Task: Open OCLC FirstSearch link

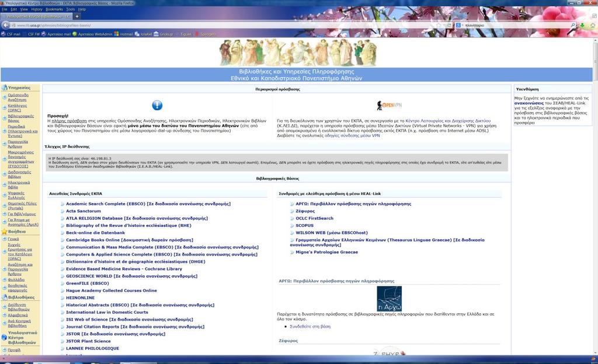Action: point(315,218)
